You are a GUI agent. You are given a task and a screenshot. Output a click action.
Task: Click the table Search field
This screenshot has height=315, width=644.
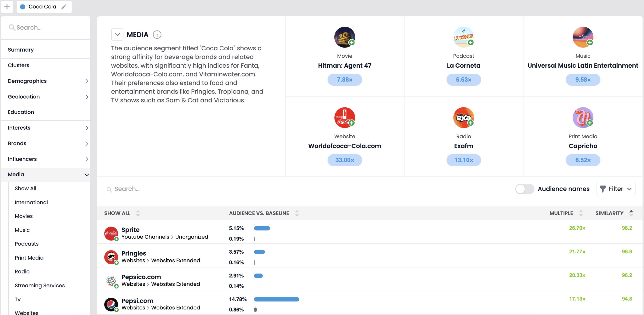tap(127, 189)
